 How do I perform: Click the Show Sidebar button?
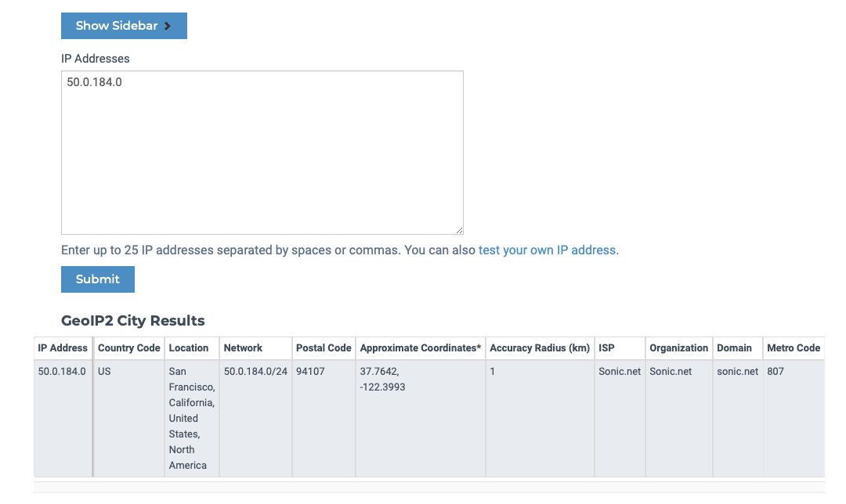coord(124,26)
